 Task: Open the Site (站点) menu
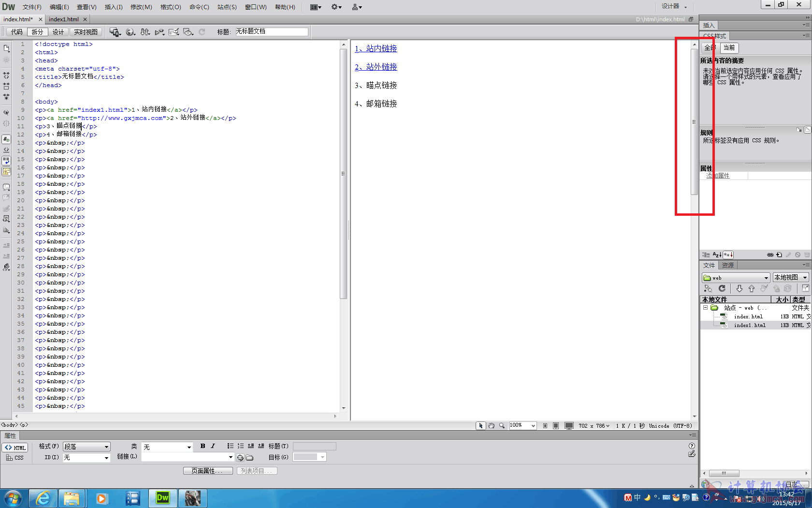coord(227,7)
